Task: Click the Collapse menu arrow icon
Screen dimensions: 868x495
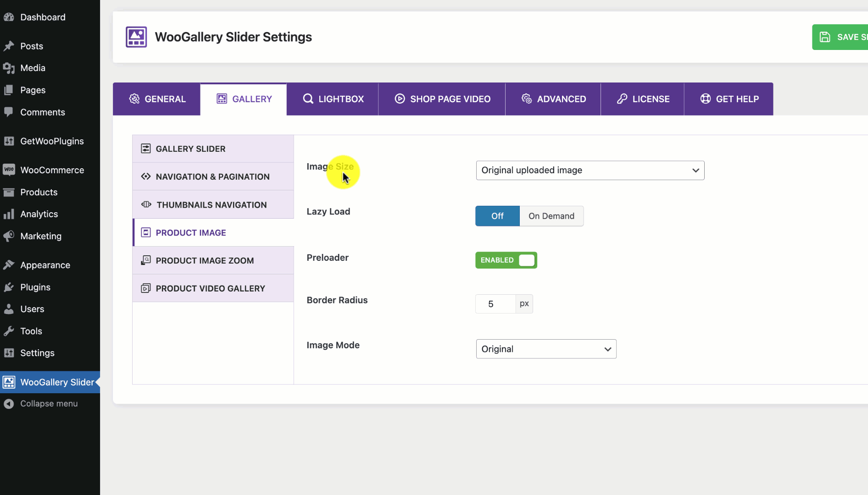Action: 9,404
